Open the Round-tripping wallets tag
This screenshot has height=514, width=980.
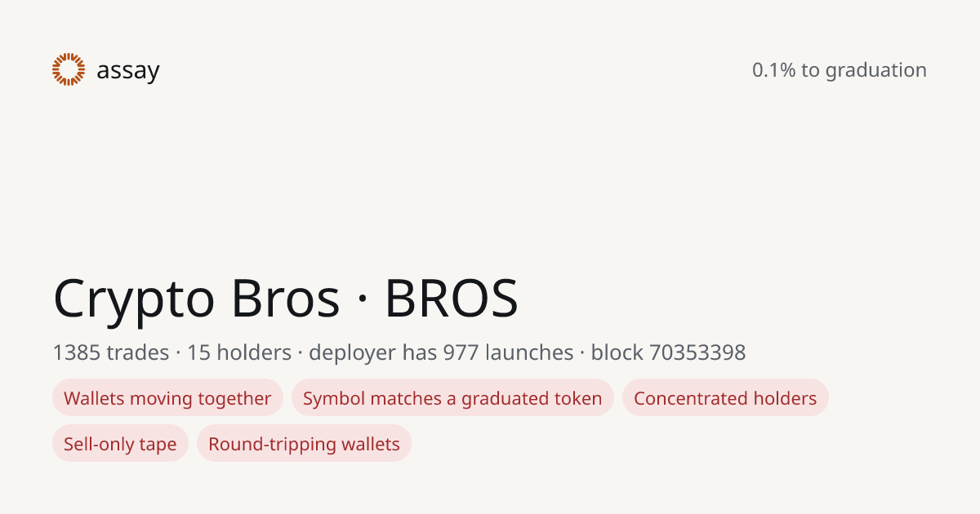coord(304,444)
